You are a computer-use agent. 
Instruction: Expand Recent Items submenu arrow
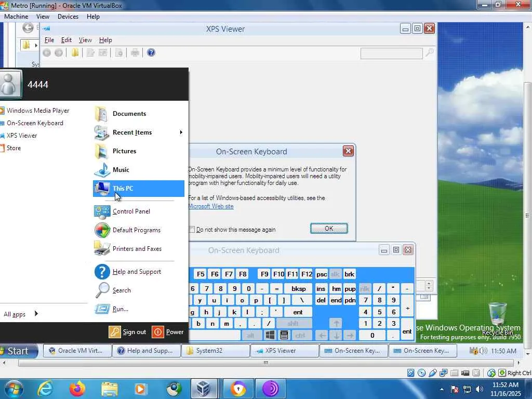pos(181,132)
